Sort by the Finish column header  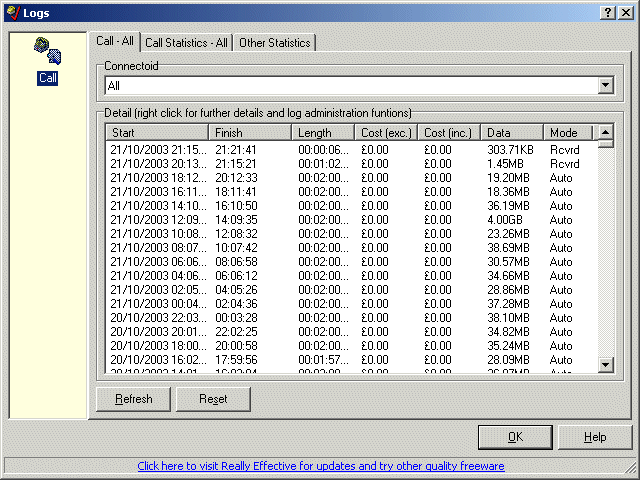coord(250,133)
